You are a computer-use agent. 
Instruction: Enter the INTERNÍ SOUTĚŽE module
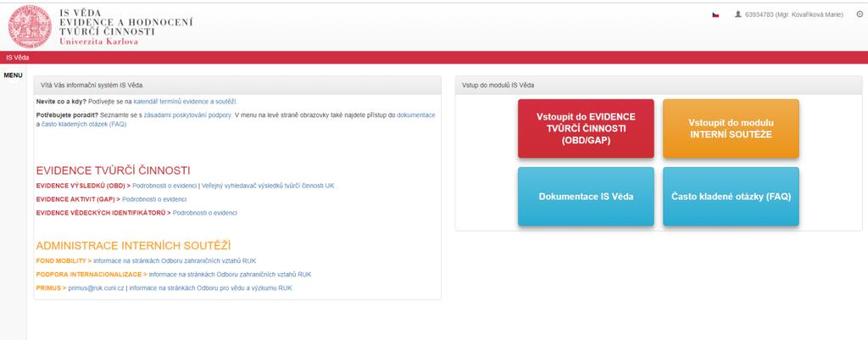point(731,129)
